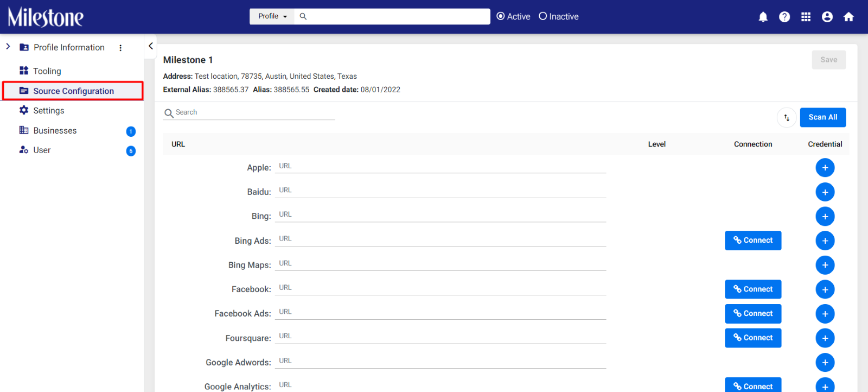
Task: Open Profile Information menu item
Action: tap(69, 48)
